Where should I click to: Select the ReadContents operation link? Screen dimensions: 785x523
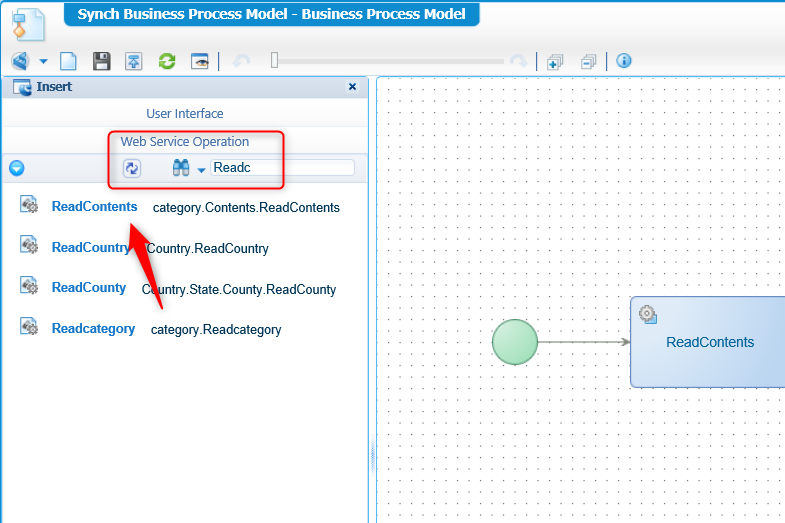(94, 207)
